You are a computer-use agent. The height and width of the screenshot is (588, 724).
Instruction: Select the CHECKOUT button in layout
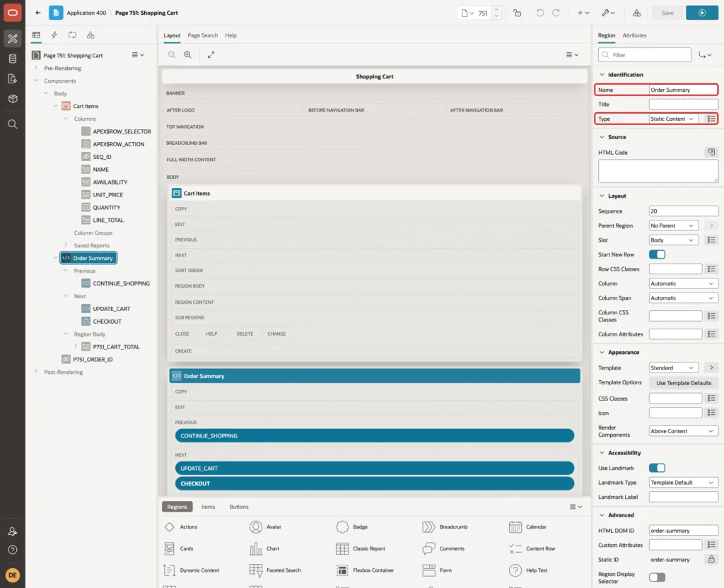[x=375, y=483]
